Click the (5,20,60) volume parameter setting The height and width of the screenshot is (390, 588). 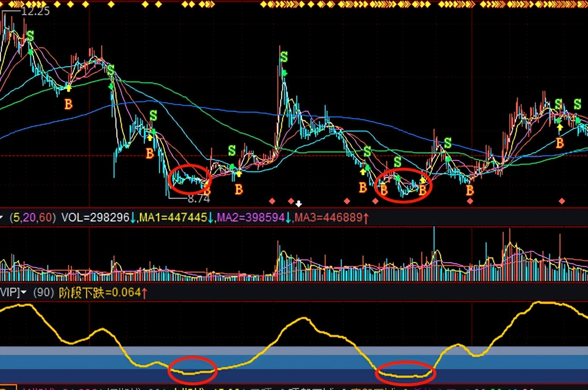point(32,218)
